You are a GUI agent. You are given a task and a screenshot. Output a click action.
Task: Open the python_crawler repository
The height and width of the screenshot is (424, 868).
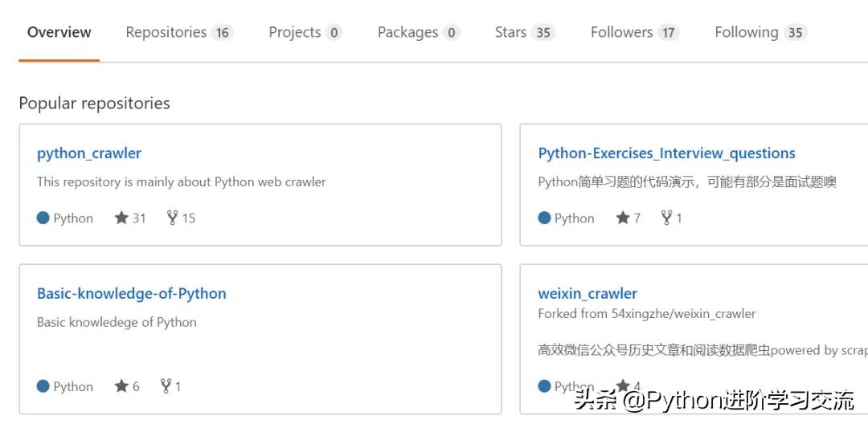pyautogui.click(x=89, y=153)
